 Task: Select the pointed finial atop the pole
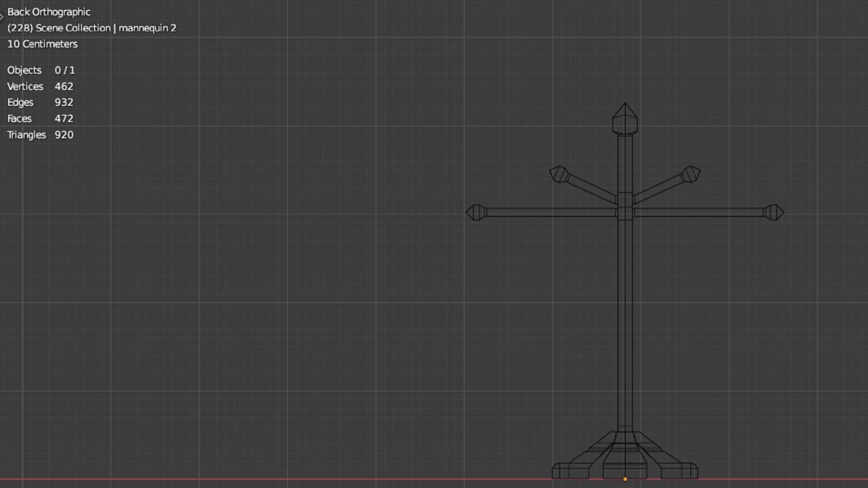click(x=625, y=118)
